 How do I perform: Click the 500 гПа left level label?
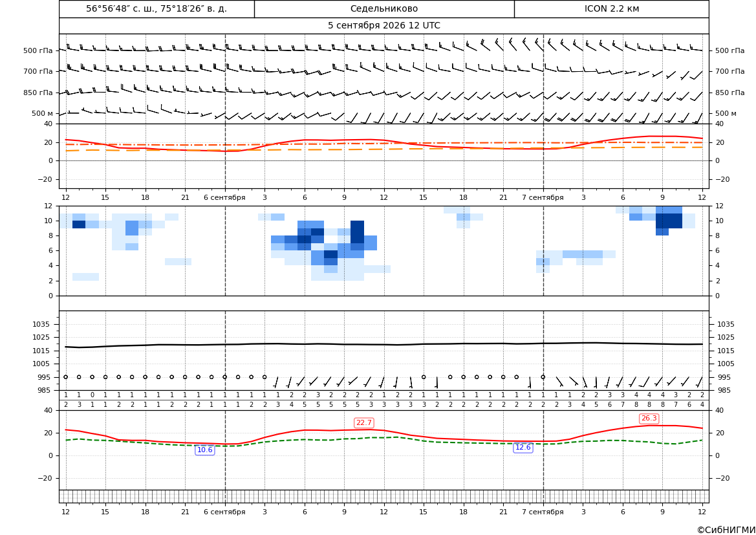[38, 50]
